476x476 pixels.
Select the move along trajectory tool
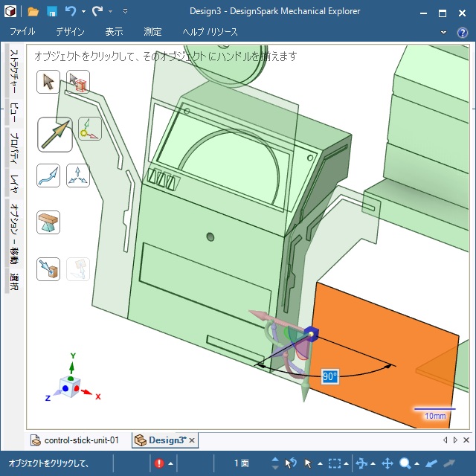tap(48, 176)
